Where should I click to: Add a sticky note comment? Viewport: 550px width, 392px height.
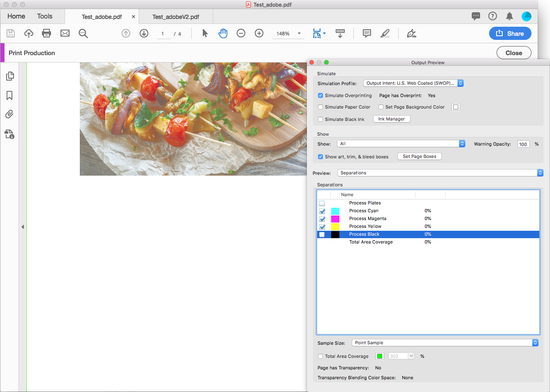pyautogui.click(x=367, y=33)
